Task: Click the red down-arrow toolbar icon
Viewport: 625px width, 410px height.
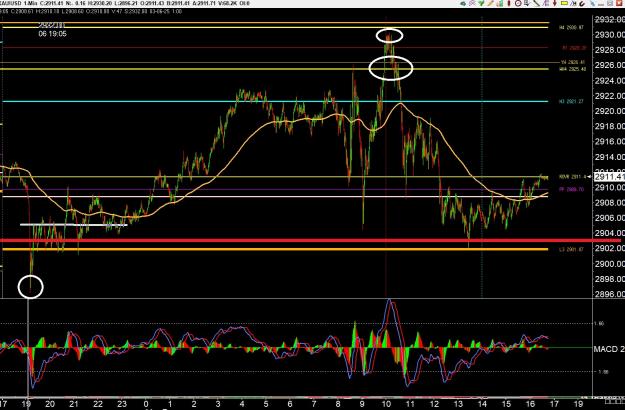Action: click(x=555, y=3)
